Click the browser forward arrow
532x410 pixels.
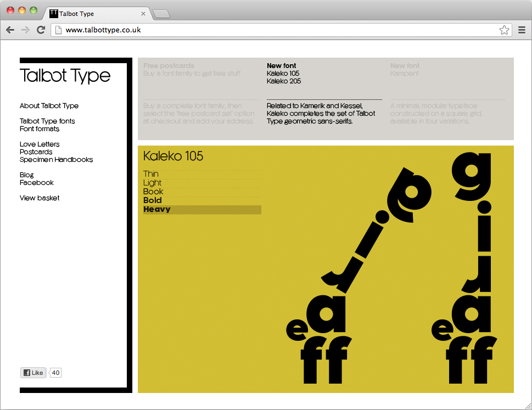tap(25, 30)
